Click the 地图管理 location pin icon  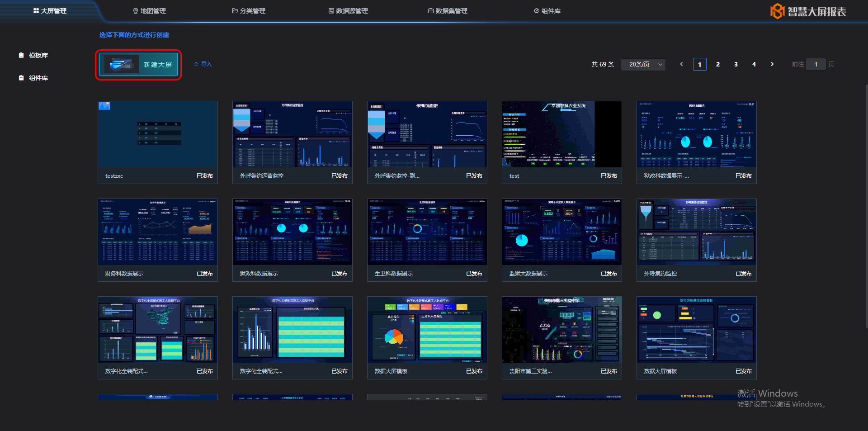136,11
